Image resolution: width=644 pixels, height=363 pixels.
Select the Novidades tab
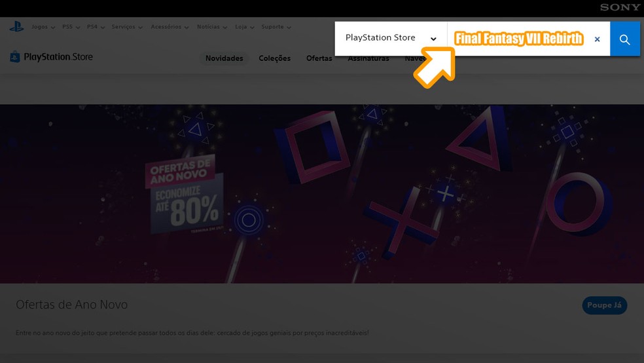point(224,58)
